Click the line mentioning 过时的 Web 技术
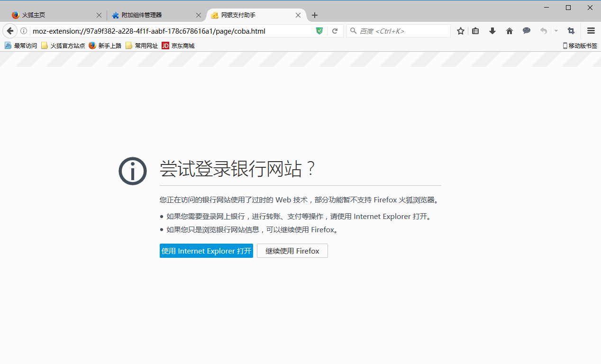 pyautogui.click(x=300, y=200)
